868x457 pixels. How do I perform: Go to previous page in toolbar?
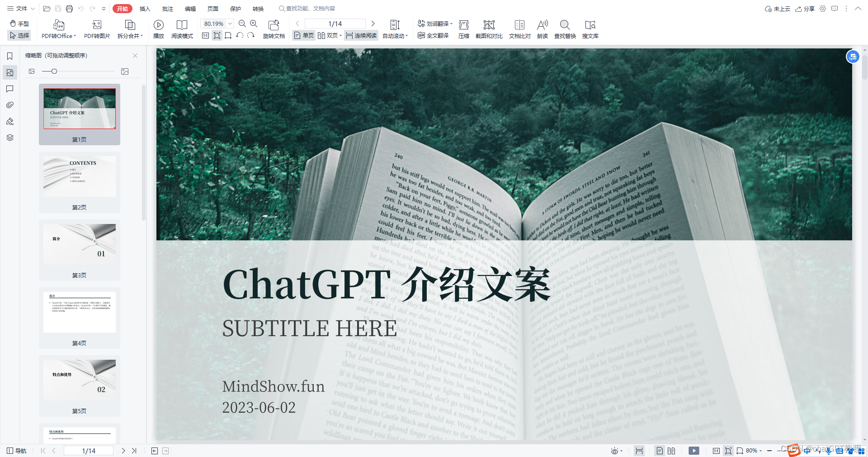297,24
